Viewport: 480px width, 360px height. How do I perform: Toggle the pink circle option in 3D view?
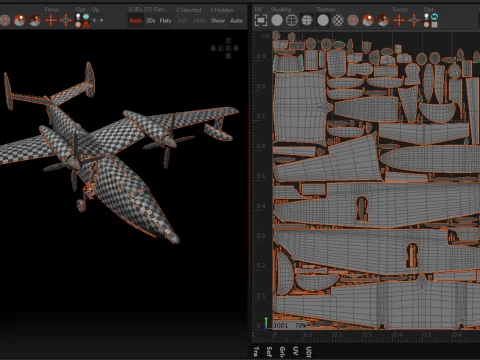coord(78,24)
